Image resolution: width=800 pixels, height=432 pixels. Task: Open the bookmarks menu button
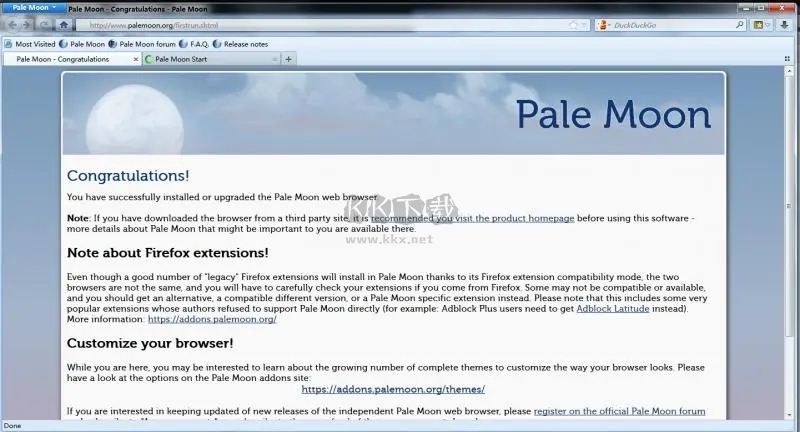coord(761,25)
